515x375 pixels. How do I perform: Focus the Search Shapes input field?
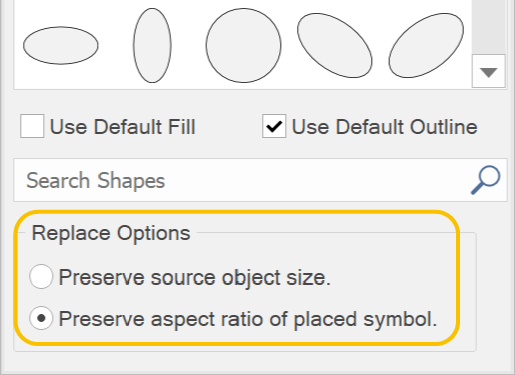coord(260,180)
